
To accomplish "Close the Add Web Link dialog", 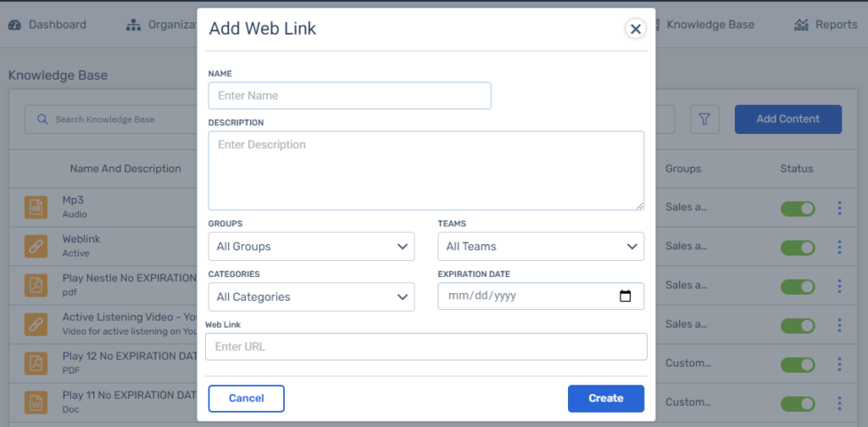I will click(635, 29).
